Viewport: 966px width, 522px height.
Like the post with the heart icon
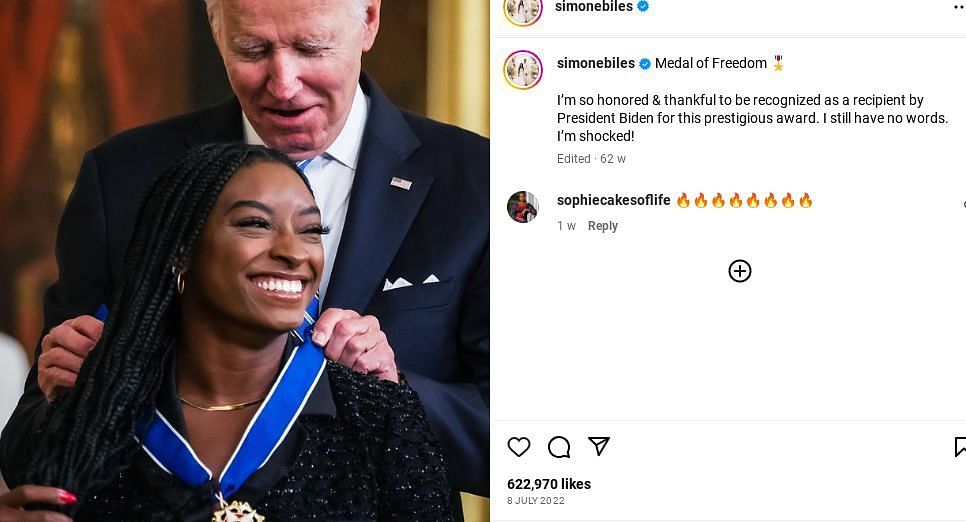[519, 447]
